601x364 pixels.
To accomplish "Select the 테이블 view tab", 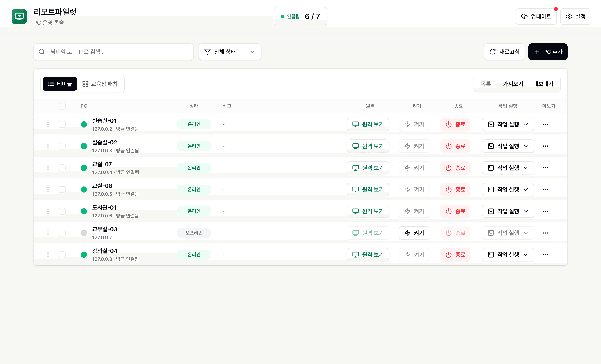I will [x=60, y=84].
